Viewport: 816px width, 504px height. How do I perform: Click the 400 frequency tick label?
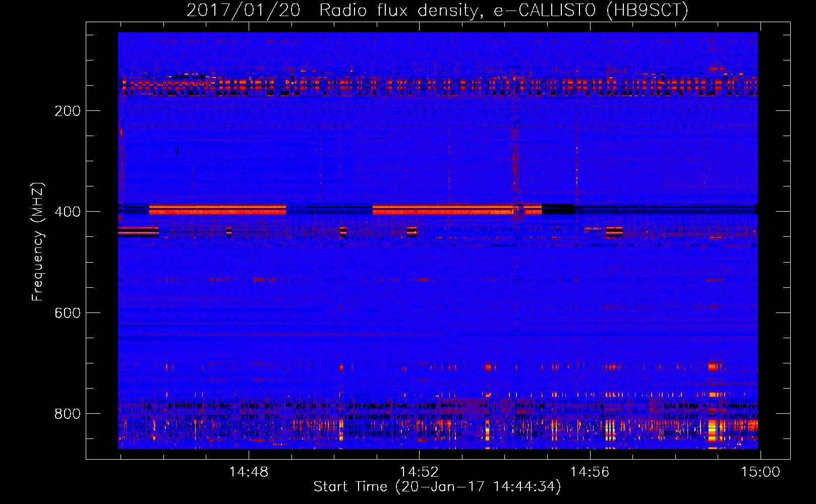click(x=68, y=212)
